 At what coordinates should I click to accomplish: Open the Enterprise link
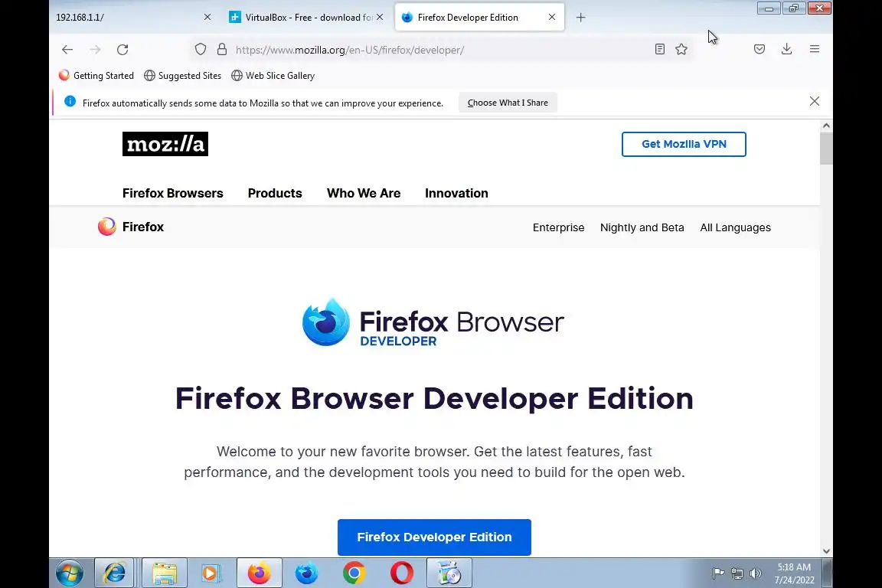(559, 227)
